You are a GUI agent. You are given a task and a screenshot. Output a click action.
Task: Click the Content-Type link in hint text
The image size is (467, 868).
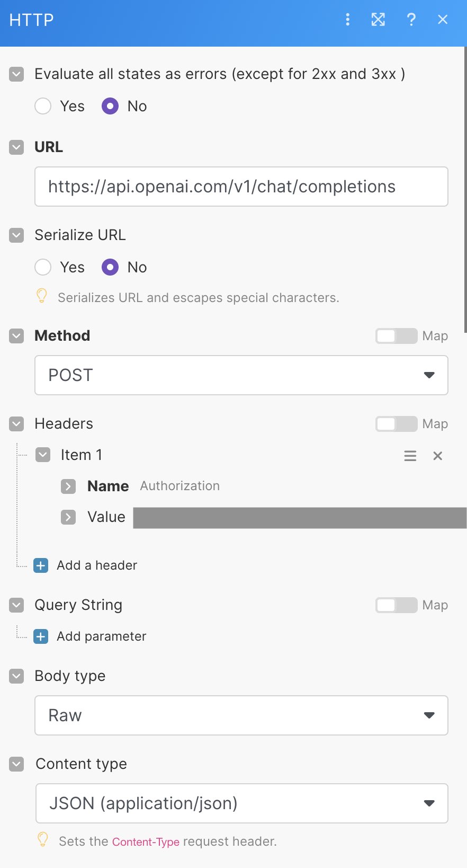click(146, 842)
